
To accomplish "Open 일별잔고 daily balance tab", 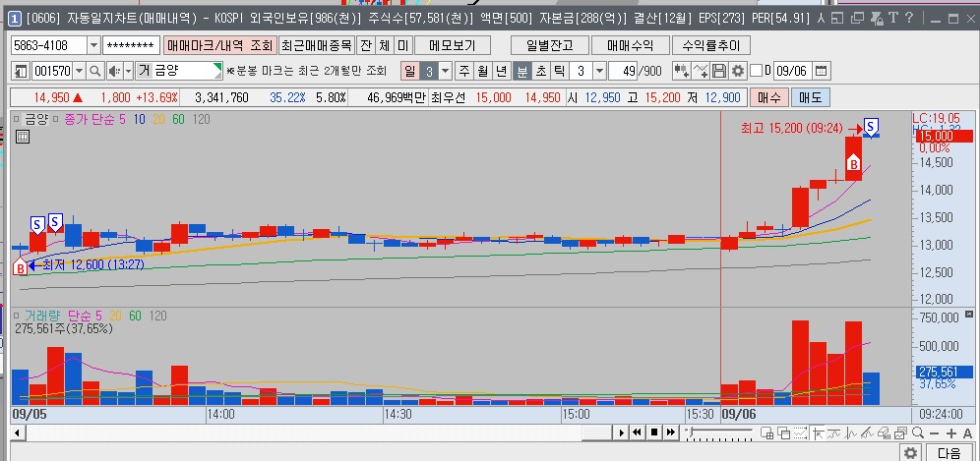I will (x=550, y=45).
